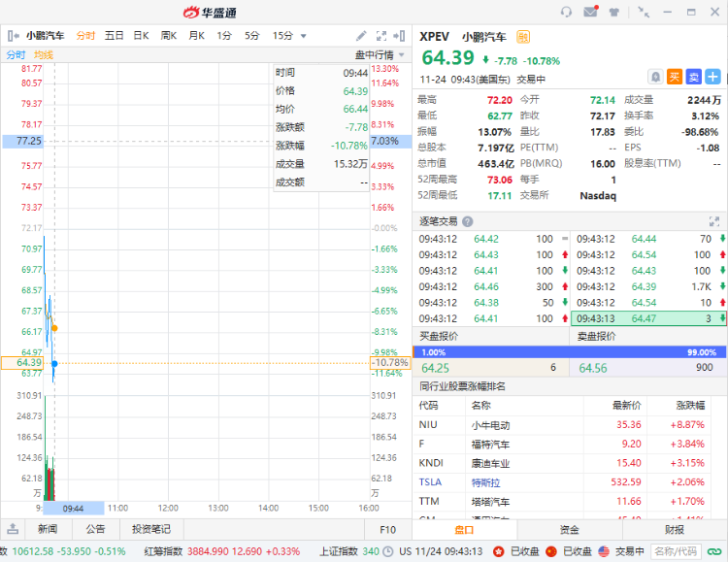Collapse the left sidebar panel
This screenshot has width=728, height=562.
(14, 36)
